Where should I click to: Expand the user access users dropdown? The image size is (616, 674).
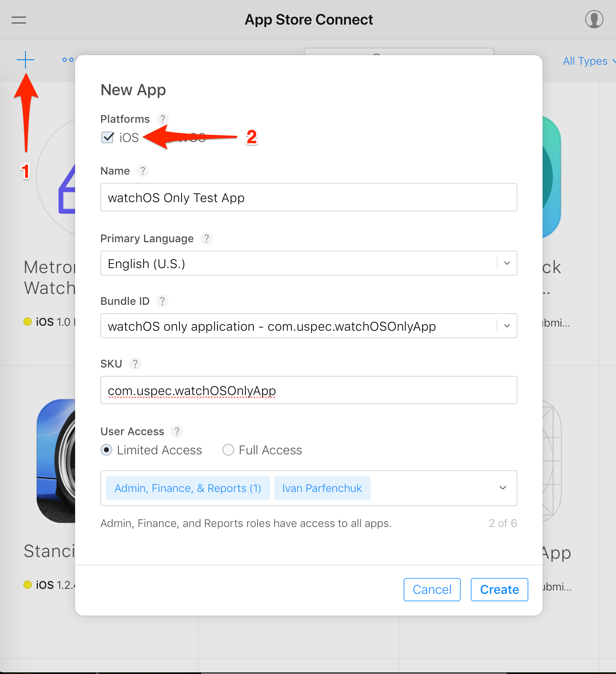pos(503,488)
